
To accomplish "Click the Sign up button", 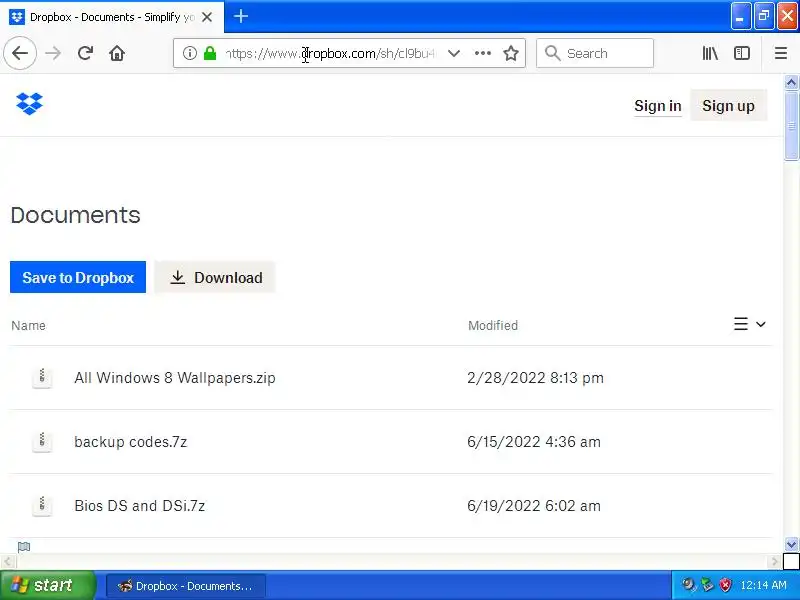I will click(728, 106).
